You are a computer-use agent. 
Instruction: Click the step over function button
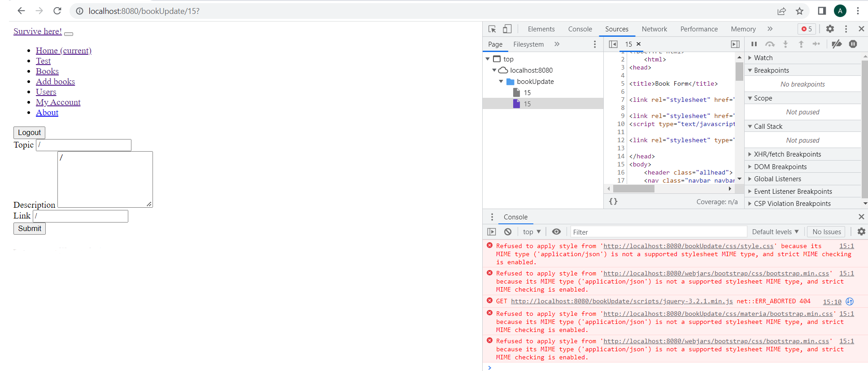tap(770, 44)
